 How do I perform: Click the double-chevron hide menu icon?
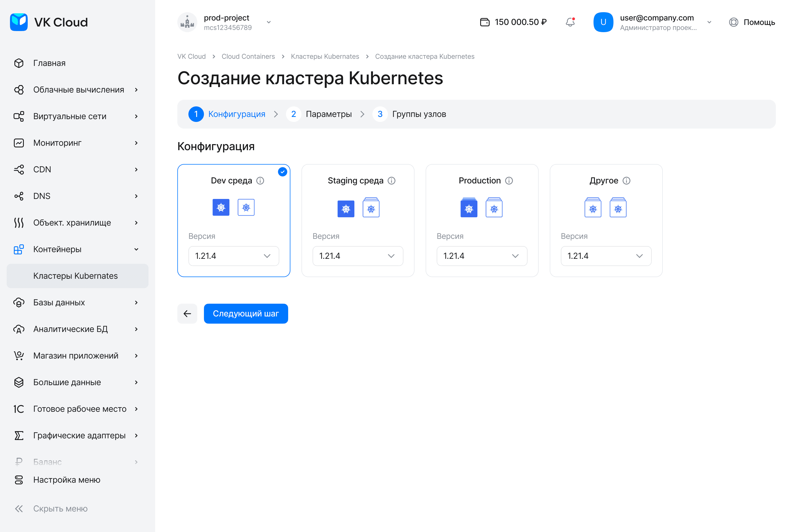pos(19,509)
